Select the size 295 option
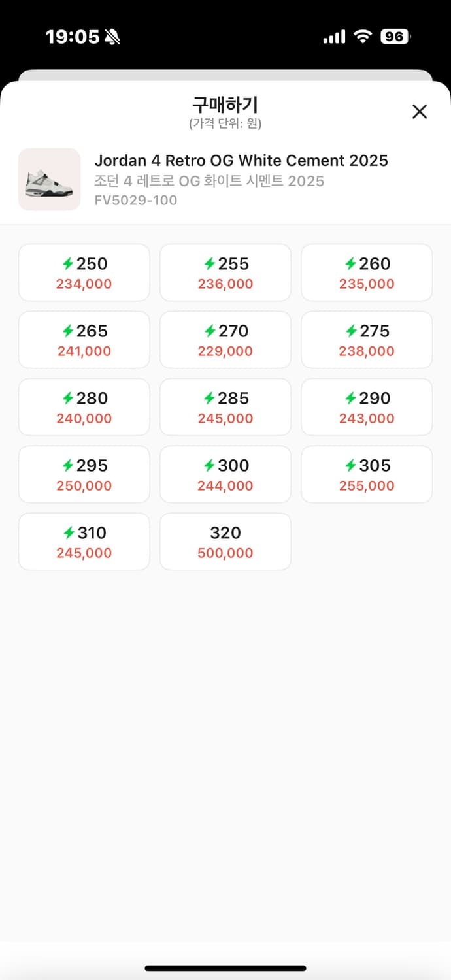Viewport: 451px width, 980px height. 84,474
